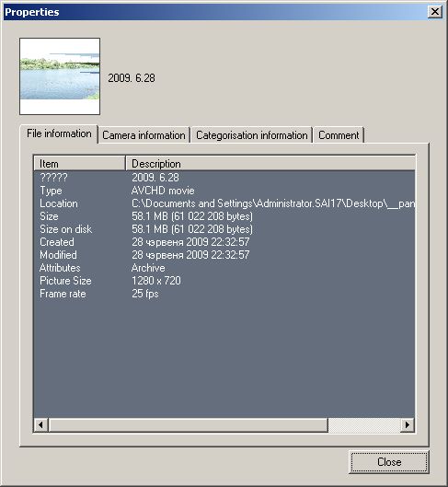Click the empty scrollbar track right of the thumb
This screenshot has width=448, height=487.
coord(364,424)
